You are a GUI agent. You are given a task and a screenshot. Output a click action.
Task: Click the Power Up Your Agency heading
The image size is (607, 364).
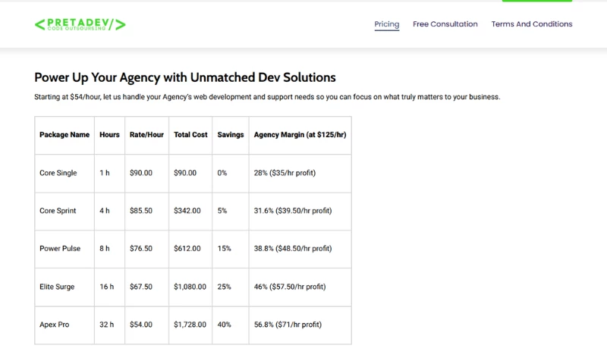click(x=185, y=77)
